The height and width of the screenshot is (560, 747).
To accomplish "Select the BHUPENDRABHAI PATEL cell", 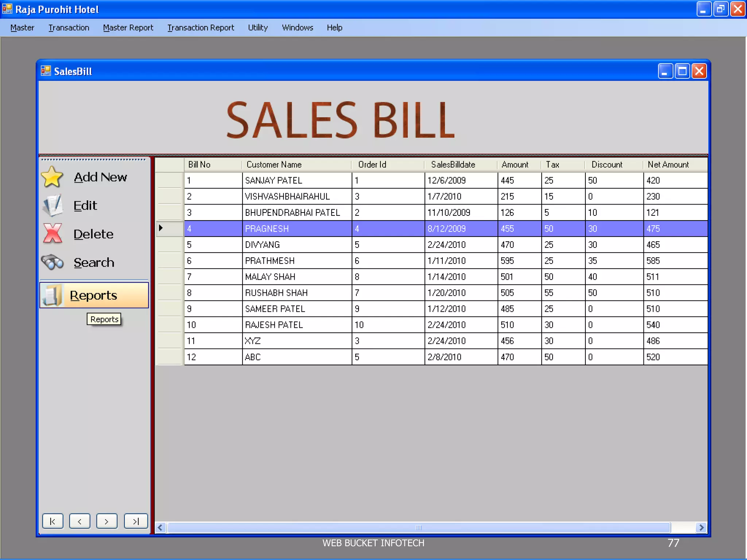I will point(297,213).
